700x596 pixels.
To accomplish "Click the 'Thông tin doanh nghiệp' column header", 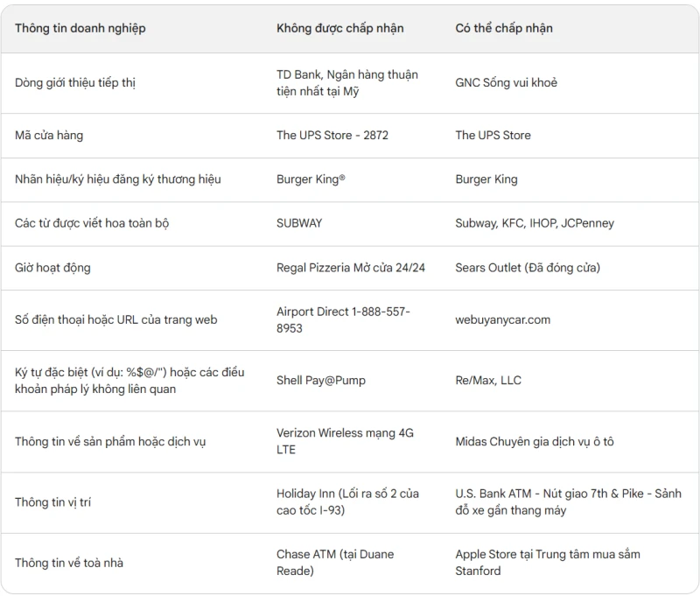I will 80,28.
